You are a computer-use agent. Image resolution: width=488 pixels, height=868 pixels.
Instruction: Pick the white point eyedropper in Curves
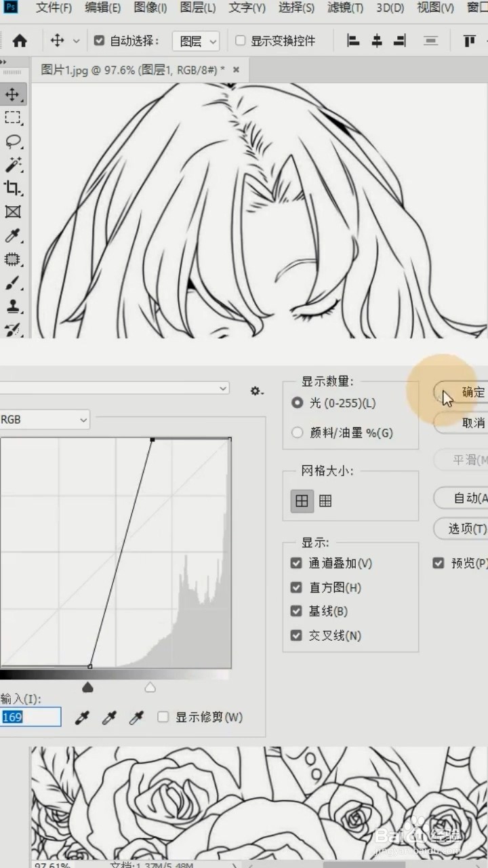click(136, 717)
